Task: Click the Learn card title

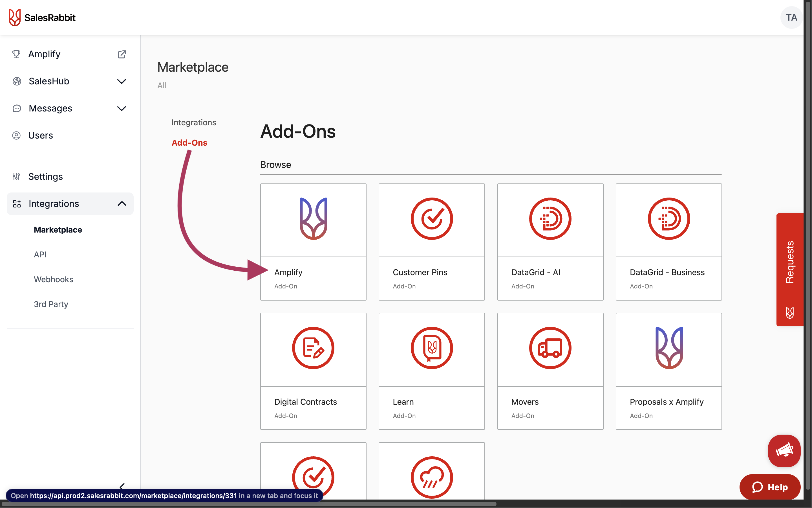Action: tap(403, 402)
